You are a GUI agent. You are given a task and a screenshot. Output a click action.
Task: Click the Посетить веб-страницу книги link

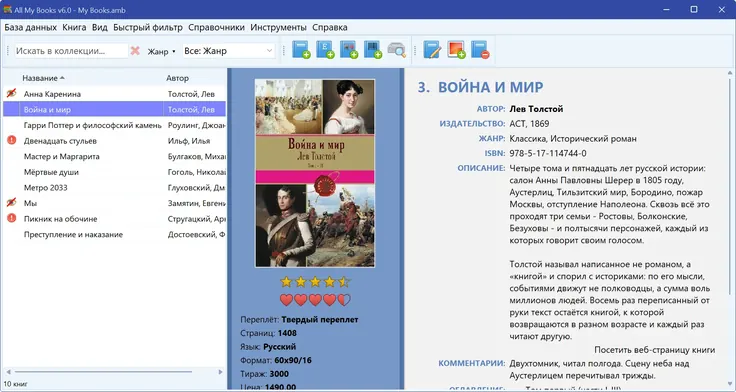coord(655,350)
